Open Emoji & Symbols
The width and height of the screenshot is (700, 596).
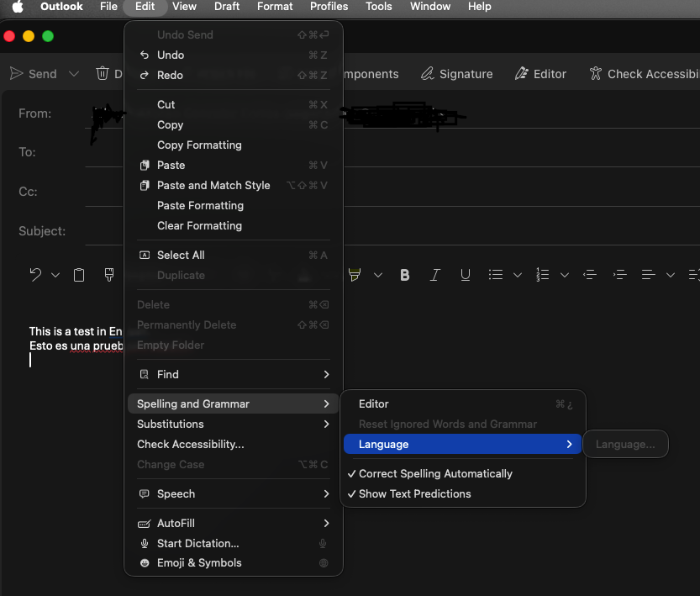pos(233,563)
